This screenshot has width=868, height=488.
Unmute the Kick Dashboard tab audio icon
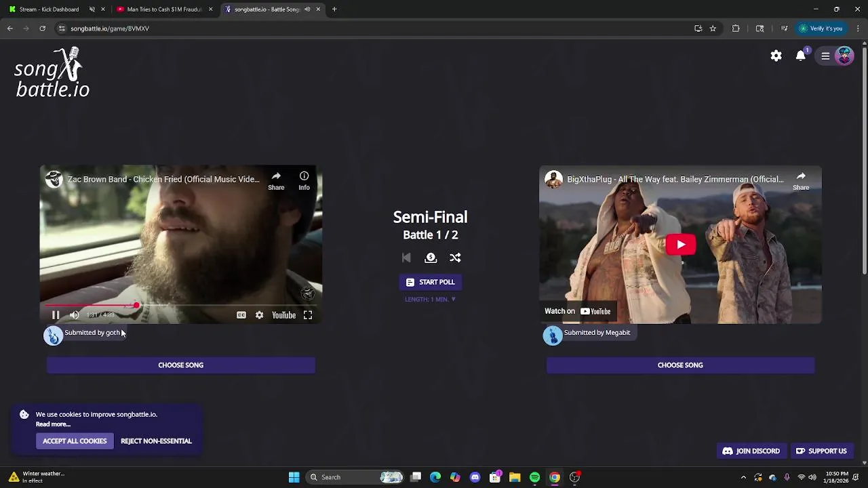click(92, 9)
